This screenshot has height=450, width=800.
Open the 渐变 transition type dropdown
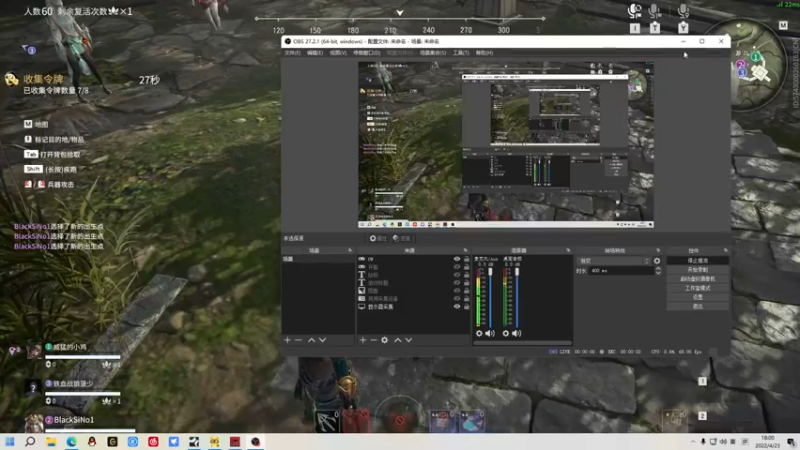614,261
